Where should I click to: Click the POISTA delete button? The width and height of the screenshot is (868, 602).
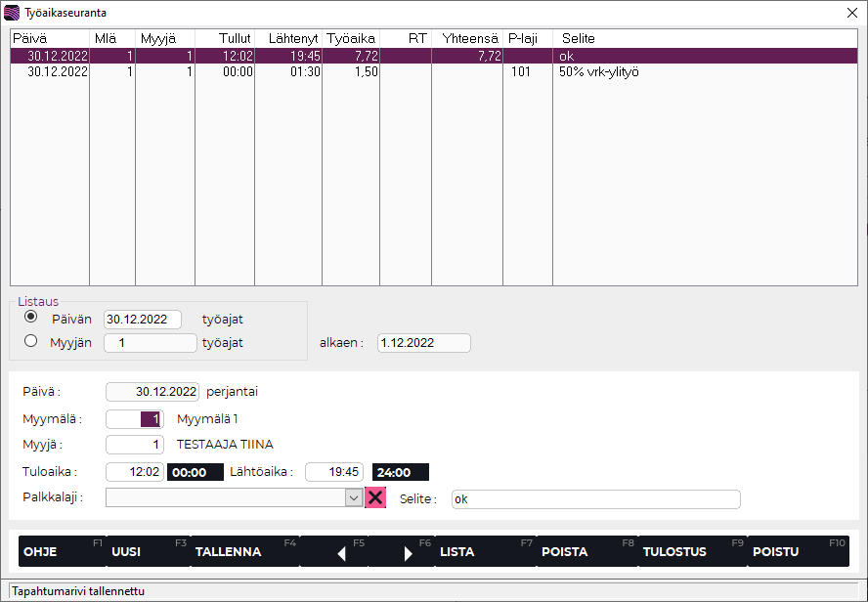click(564, 551)
